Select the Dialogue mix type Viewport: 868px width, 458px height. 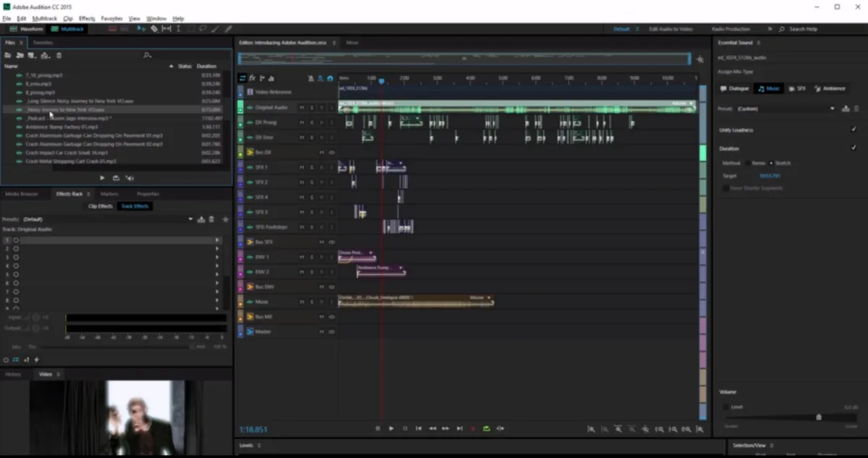click(x=734, y=88)
